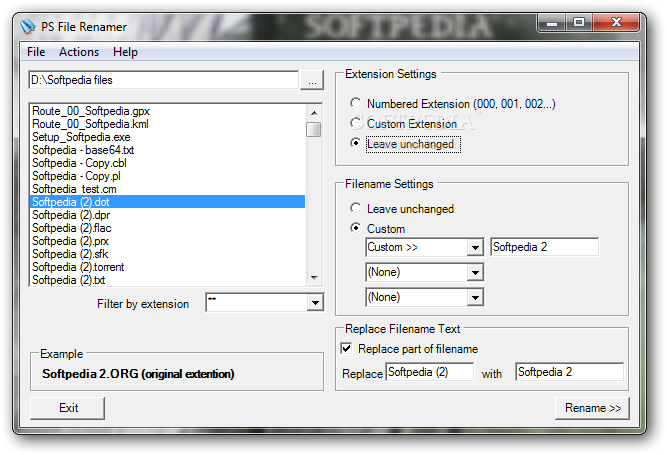
Task: Open the third (None) filename dropdown
Action: [x=475, y=297]
